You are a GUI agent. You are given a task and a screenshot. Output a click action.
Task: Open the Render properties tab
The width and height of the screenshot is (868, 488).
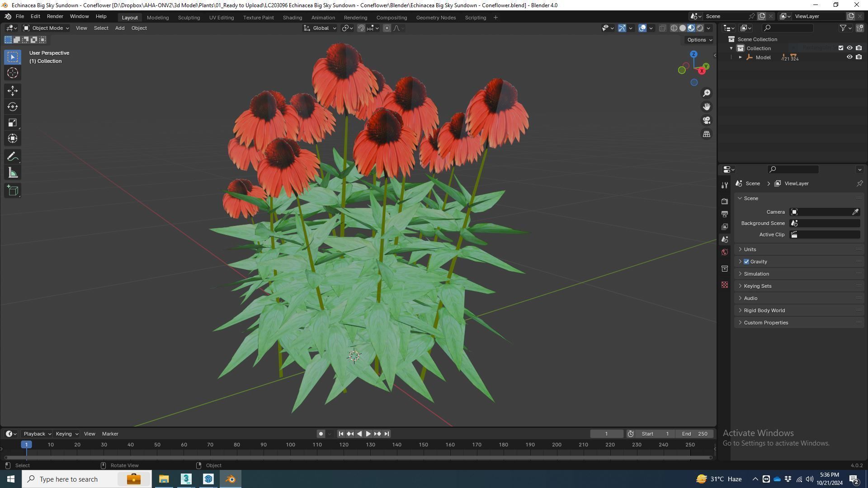pos(725,201)
